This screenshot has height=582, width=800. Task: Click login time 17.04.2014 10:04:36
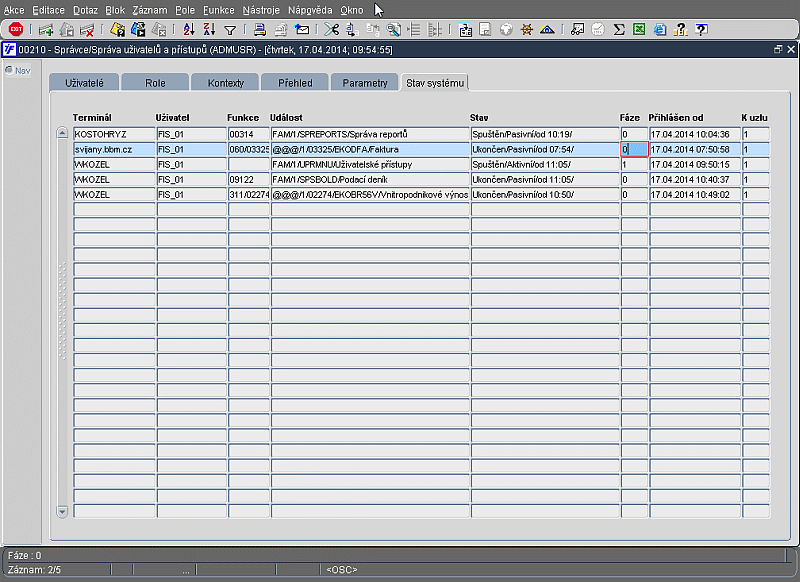pos(694,134)
